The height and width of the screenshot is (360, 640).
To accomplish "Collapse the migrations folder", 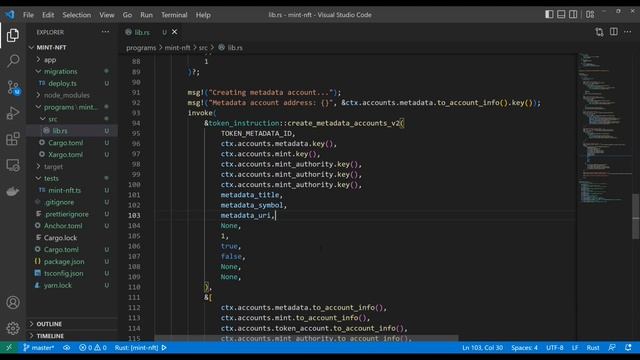I will pyautogui.click(x=60, y=71).
